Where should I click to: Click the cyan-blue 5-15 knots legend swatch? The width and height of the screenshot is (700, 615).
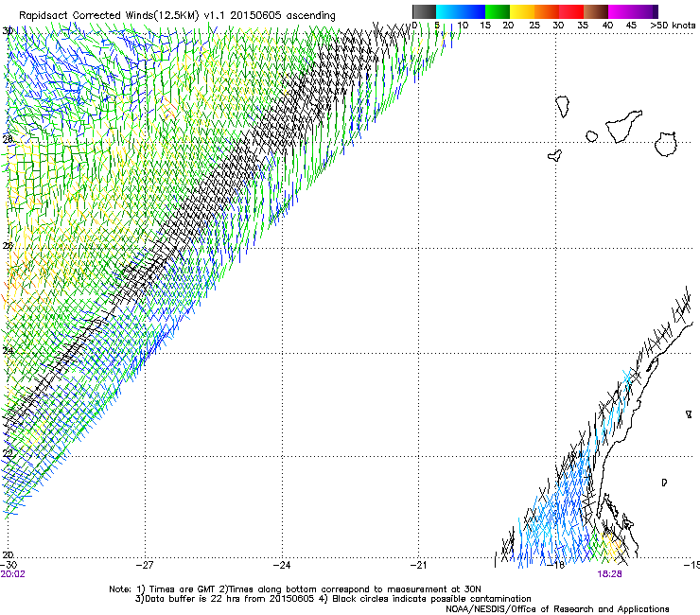click(x=461, y=11)
